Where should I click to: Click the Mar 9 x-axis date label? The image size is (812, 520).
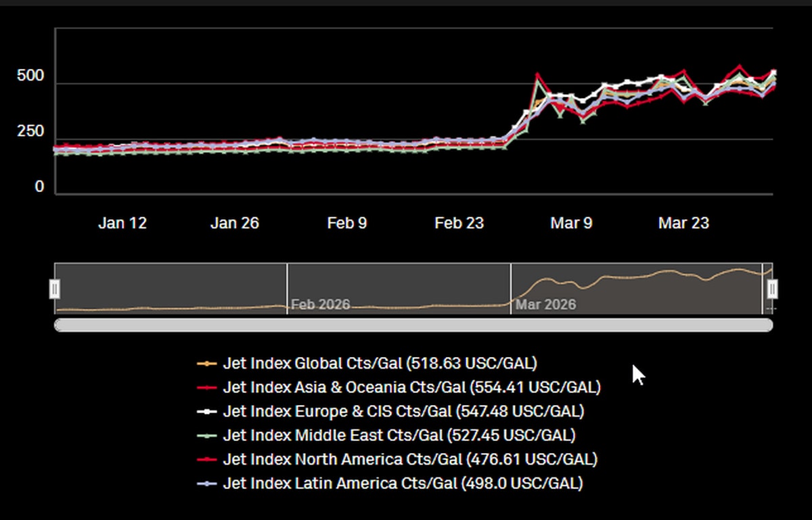[571, 223]
